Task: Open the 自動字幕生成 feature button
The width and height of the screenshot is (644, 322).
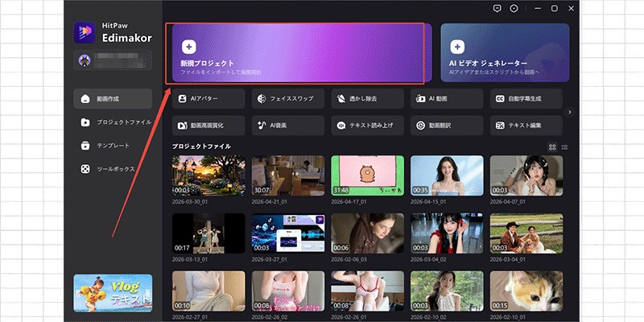Action: pyautogui.click(x=526, y=98)
